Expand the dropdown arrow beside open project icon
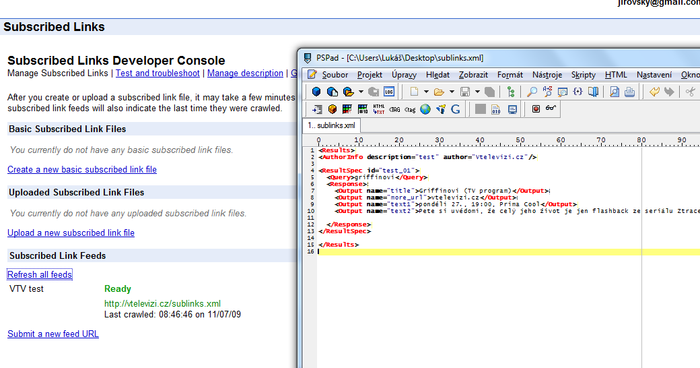Viewport: 700px width, 368px height. pyautogui.click(x=361, y=92)
